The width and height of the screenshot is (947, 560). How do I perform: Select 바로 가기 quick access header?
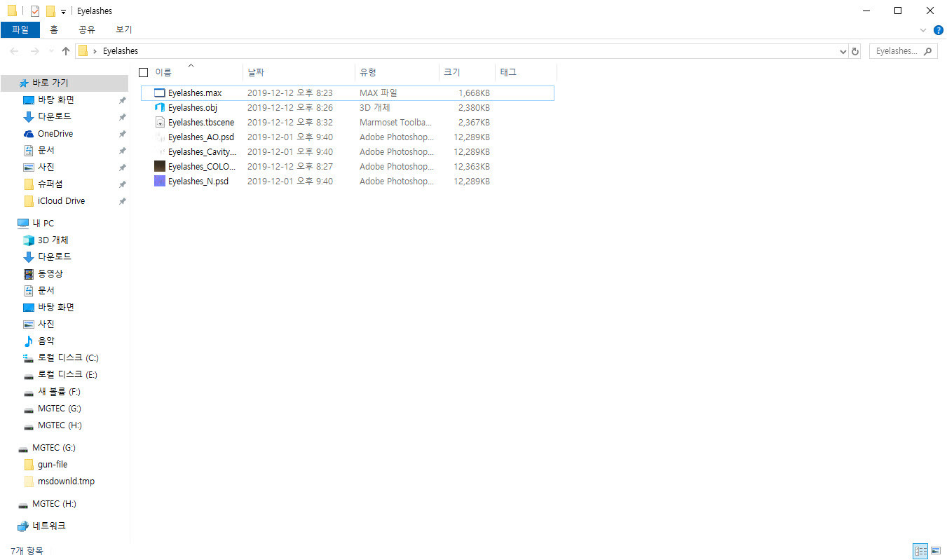(x=50, y=83)
